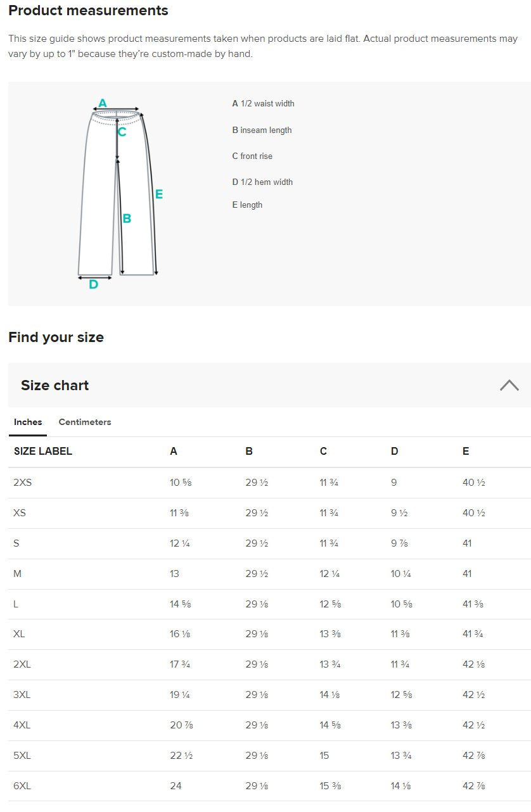
Task: Click the teal A label on diagram
Action: click(103, 103)
